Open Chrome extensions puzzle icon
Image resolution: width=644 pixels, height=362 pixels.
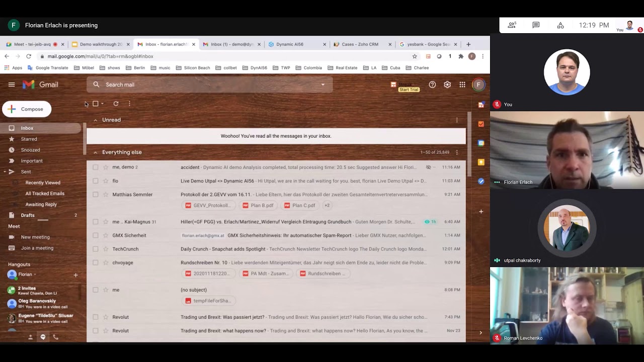pos(460,56)
